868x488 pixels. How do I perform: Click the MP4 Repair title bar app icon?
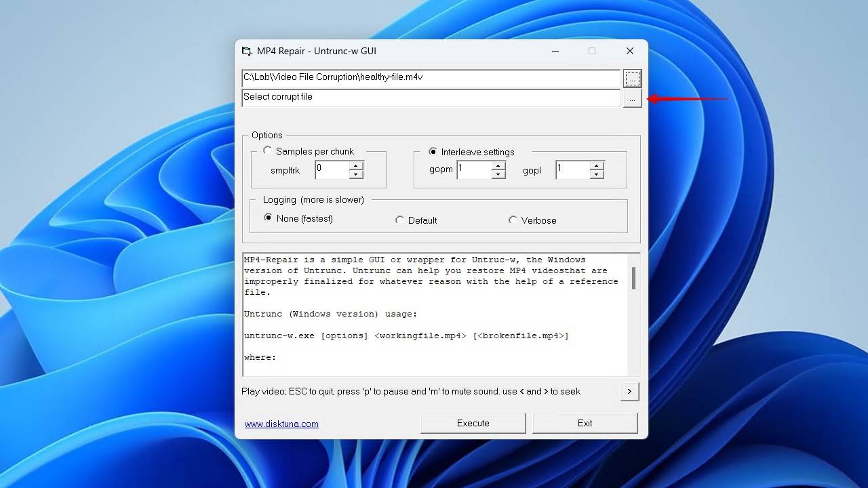pyautogui.click(x=247, y=51)
